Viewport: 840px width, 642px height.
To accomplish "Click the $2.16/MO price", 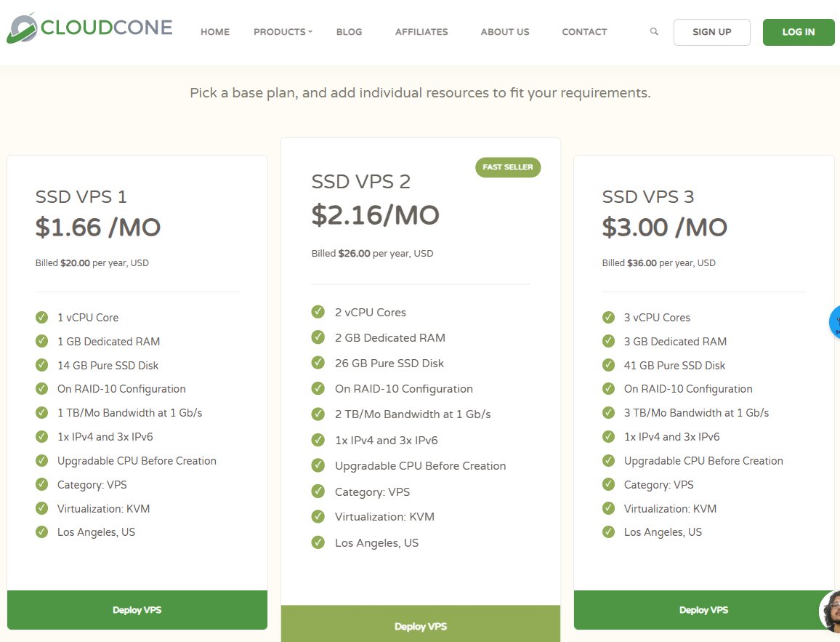I will tap(375, 215).
